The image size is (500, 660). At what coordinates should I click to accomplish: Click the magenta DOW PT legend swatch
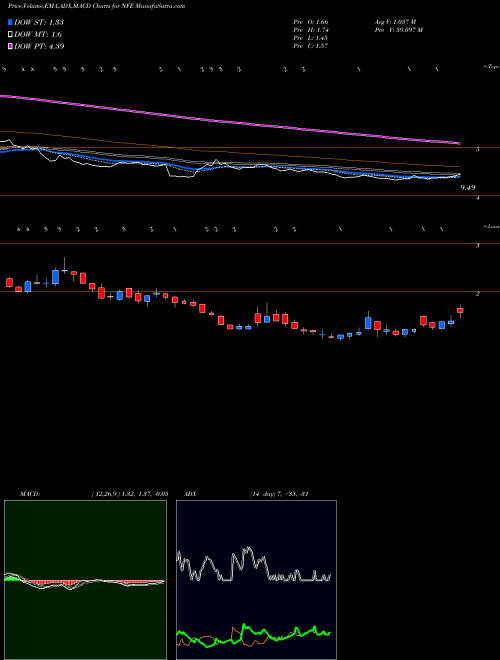(x=10, y=46)
